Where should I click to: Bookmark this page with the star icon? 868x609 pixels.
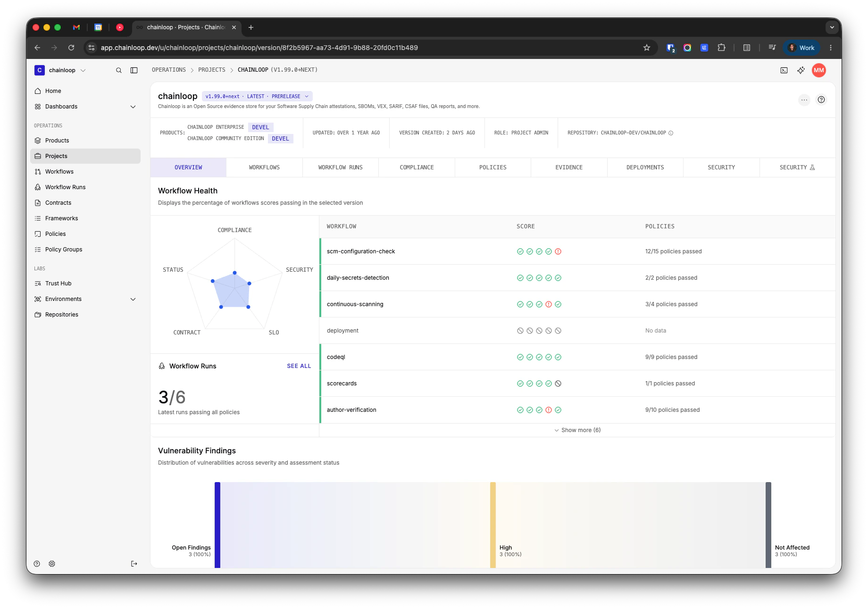[647, 48]
